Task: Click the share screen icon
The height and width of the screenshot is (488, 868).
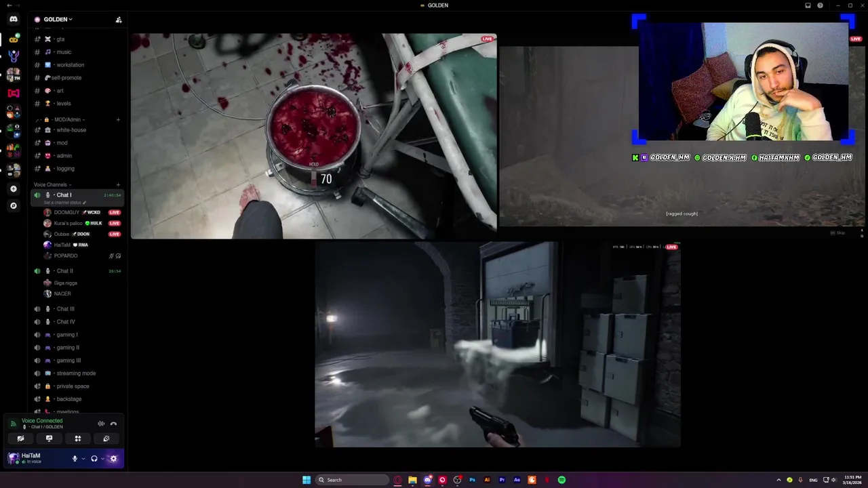Action: click(49, 439)
